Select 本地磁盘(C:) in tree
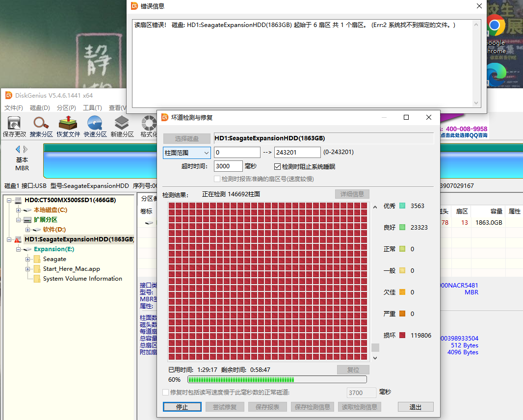 (x=51, y=210)
